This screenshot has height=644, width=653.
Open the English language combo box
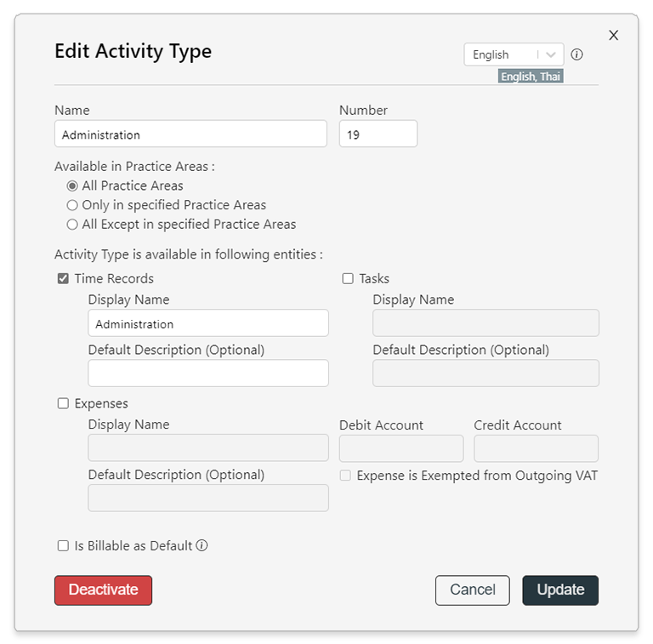(514, 54)
